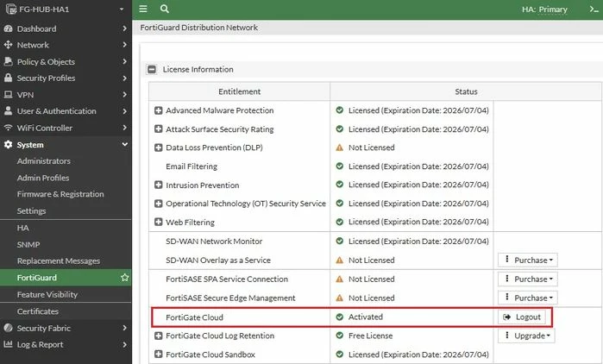The image size is (603, 364).
Task: Click the User & Authentication person icon
Action: 8,110
